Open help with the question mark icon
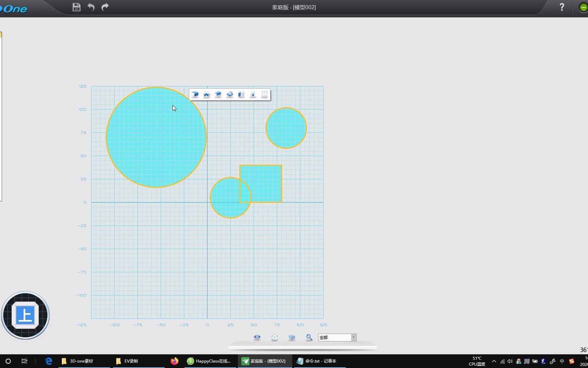The height and width of the screenshot is (368, 588). coord(562,7)
